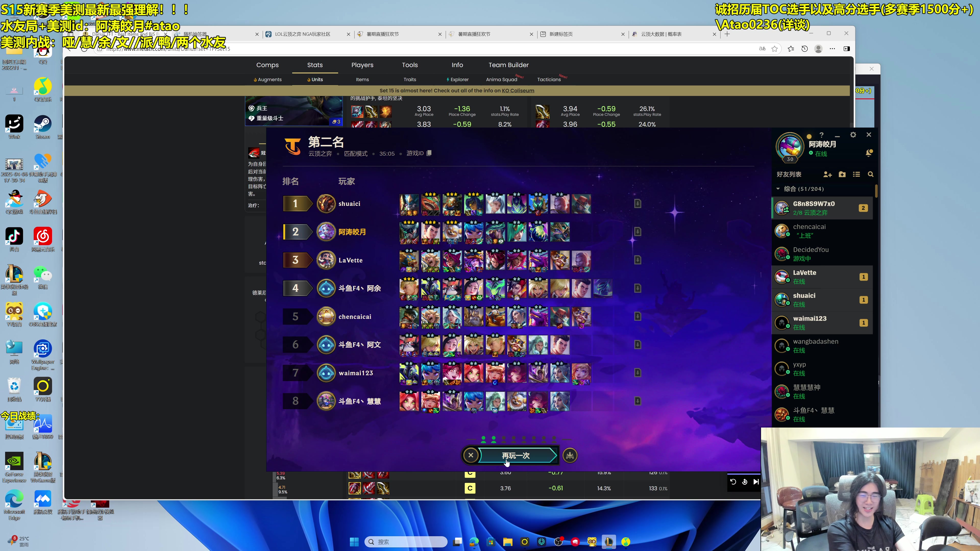Click the replay icon in mini player controls
This screenshot has height=551, width=980.
click(x=733, y=482)
